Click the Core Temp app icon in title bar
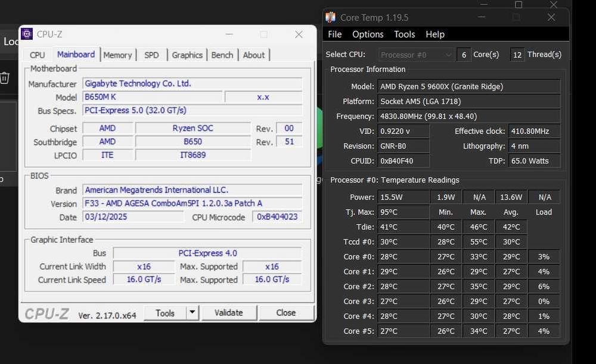The image size is (596, 364). coord(330,17)
